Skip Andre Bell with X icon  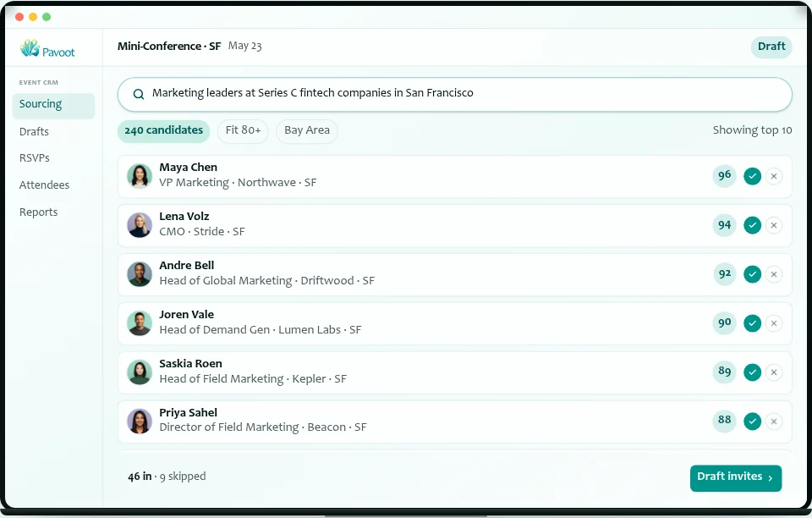(x=774, y=274)
